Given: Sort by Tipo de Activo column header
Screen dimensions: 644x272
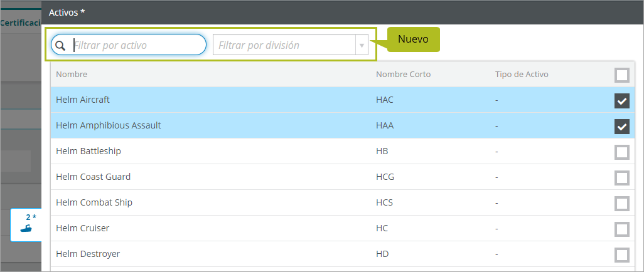Looking at the screenshot, I should (522, 74).
